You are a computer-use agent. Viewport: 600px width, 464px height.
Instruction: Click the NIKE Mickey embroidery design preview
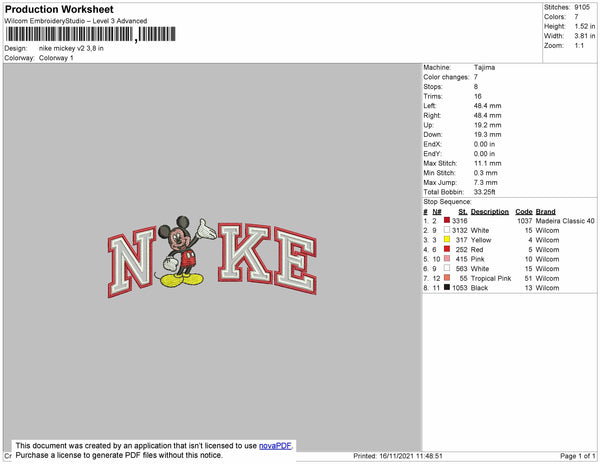[212, 257]
